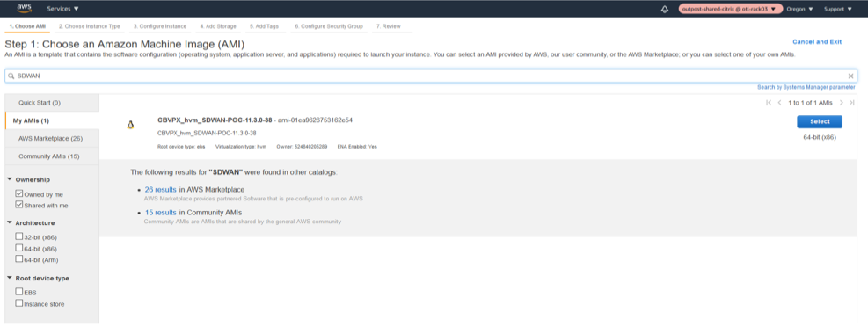This screenshot has height=327, width=868.
Task: Go to the 2. Choose Instance Type step
Action: pos(89,26)
